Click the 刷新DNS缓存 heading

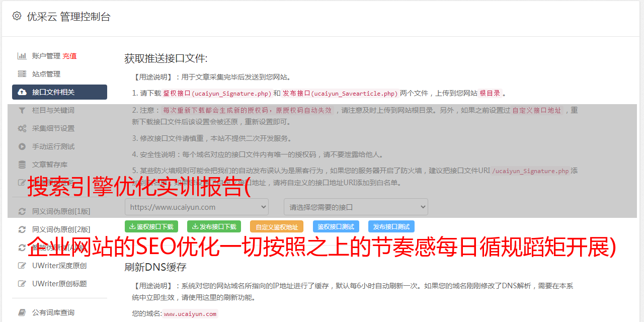(x=155, y=267)
